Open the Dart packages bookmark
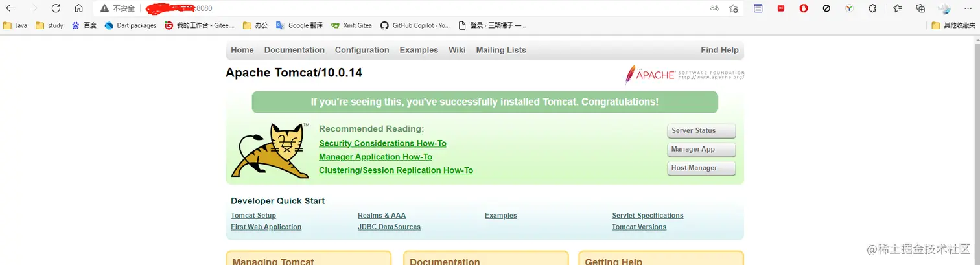 130,25
